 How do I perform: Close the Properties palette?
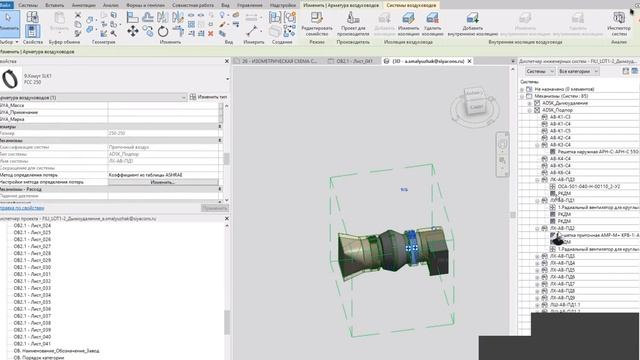click(x=227, y=61)
